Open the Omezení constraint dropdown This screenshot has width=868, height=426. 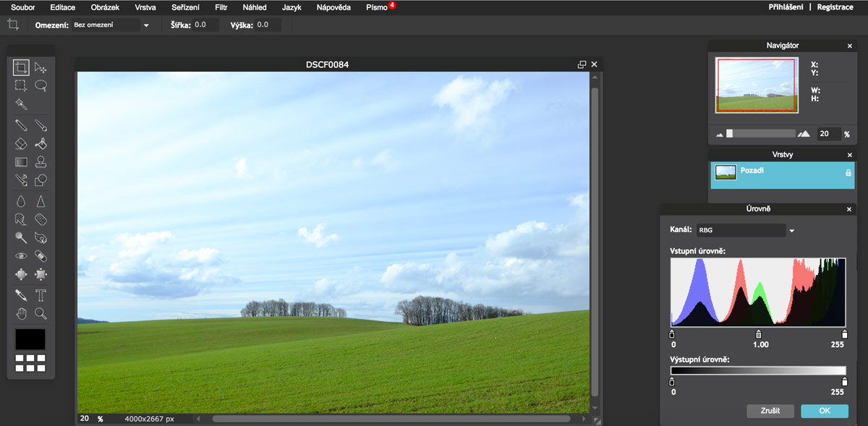pyautogui.click(x=146, y=25)
